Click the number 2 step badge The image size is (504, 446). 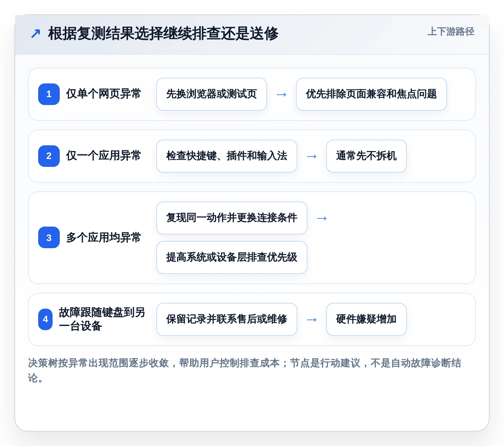point(49,156)
